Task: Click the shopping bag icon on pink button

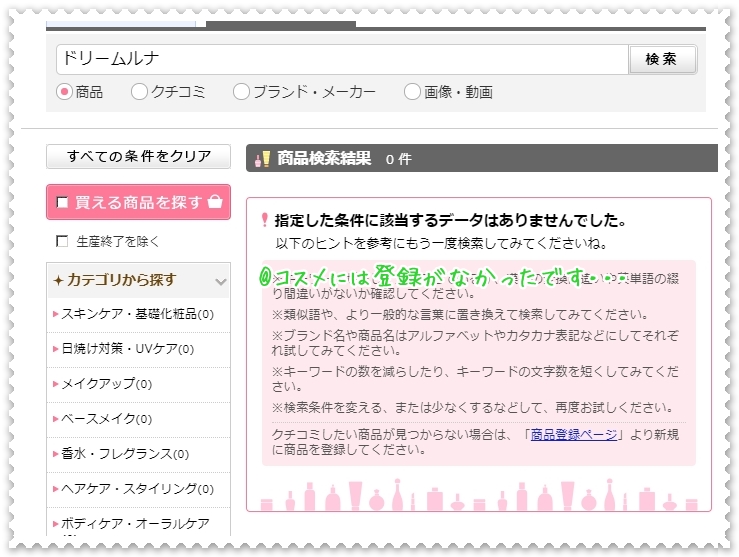Action: (x=215, y=202)
